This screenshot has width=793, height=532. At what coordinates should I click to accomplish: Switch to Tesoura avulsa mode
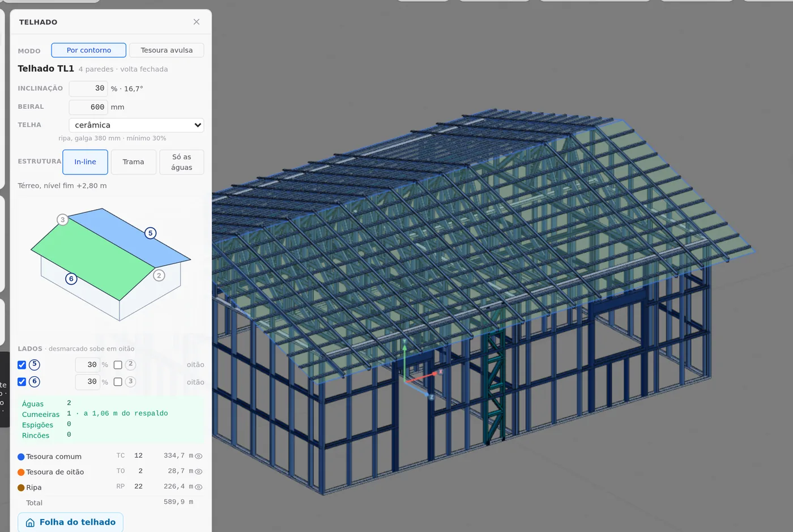[167, 50]
